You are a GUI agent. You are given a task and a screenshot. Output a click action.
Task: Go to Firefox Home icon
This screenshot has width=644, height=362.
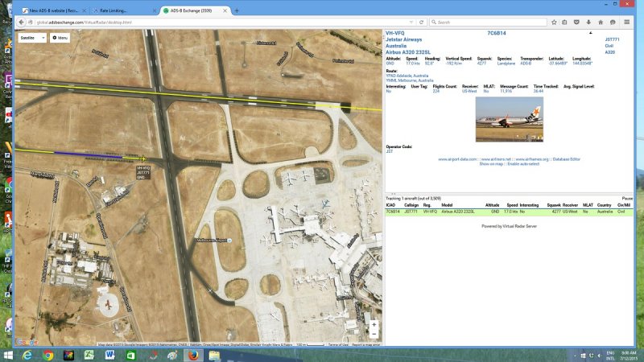[601, 23]
